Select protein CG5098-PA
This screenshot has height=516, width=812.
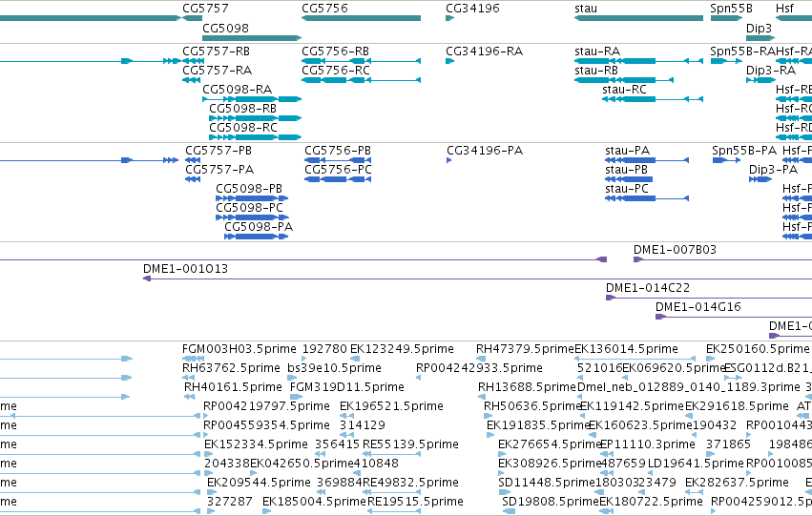tap(259, 227)
